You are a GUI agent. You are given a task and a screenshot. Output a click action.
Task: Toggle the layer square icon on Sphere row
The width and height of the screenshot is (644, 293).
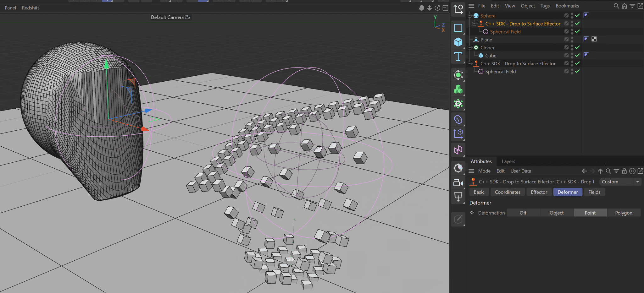566,15
